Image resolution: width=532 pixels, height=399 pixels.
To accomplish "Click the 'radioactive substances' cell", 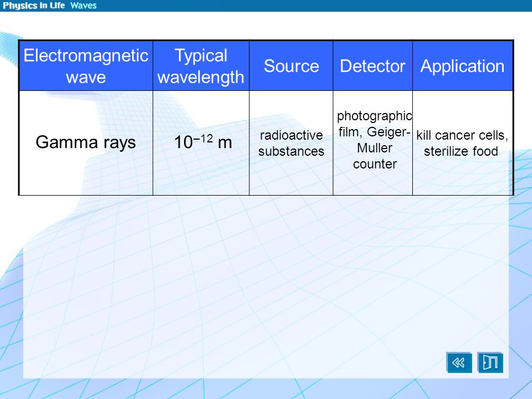I will pyautogui.click(x=291, y=143).
